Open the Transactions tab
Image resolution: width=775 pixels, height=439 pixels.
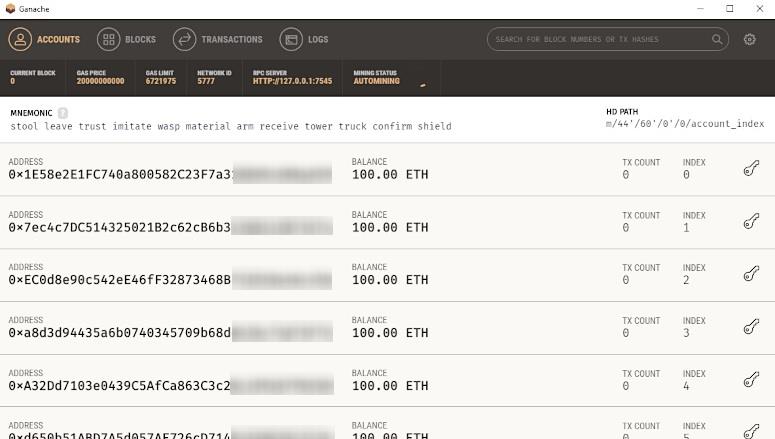(x=217, y=40)
